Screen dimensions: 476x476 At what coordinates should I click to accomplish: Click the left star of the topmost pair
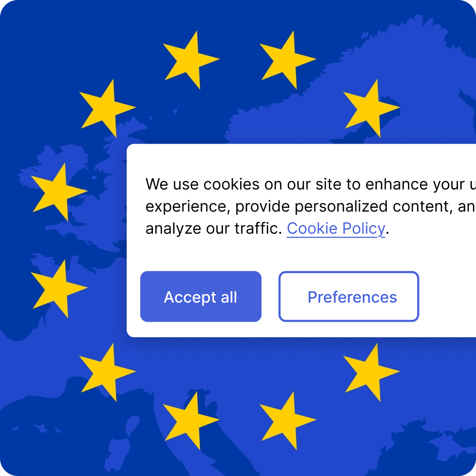pyautogui.click(x=190, y=60)
